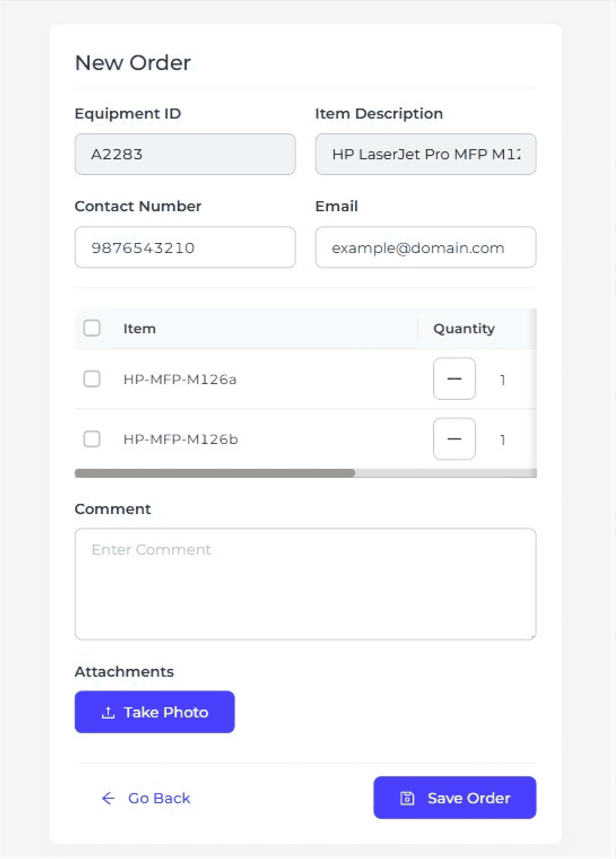Screen dimensions: 616x859
Task: Decrease quantity for HP-MFP-M126a
Action: 454,379
